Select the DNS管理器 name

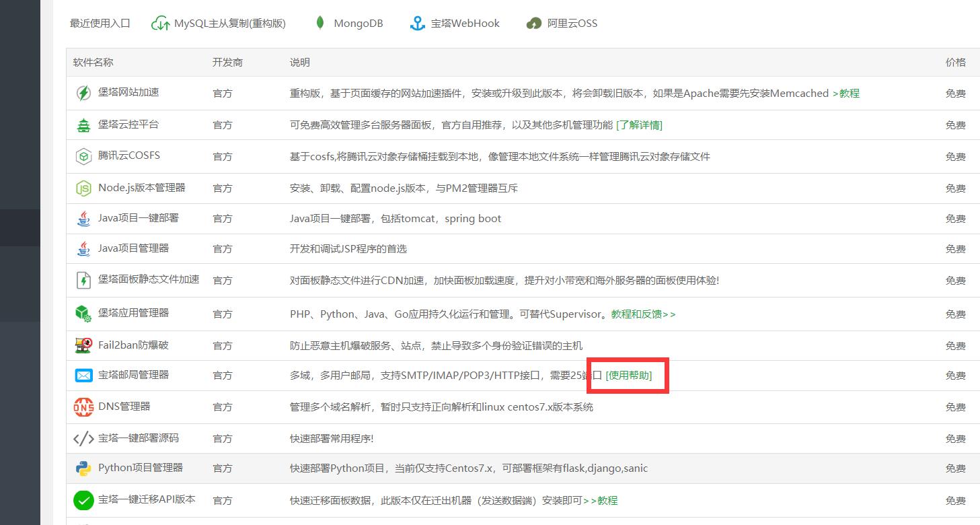pos(124,407)
